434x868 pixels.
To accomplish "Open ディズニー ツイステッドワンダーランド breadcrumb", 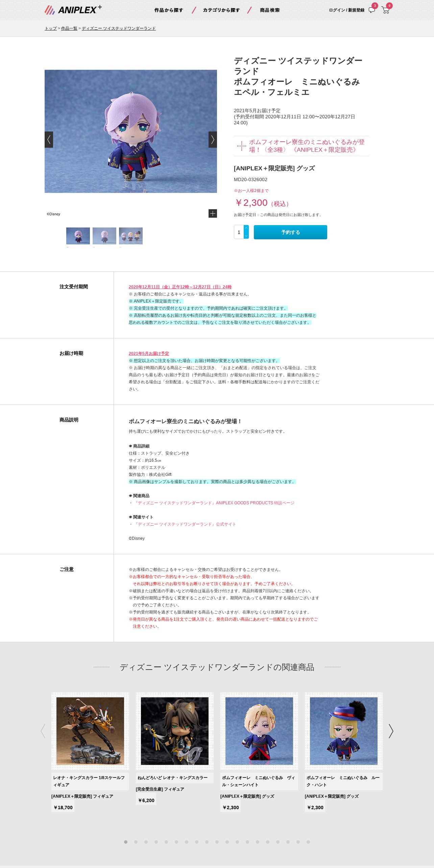I will click(119, 28).
